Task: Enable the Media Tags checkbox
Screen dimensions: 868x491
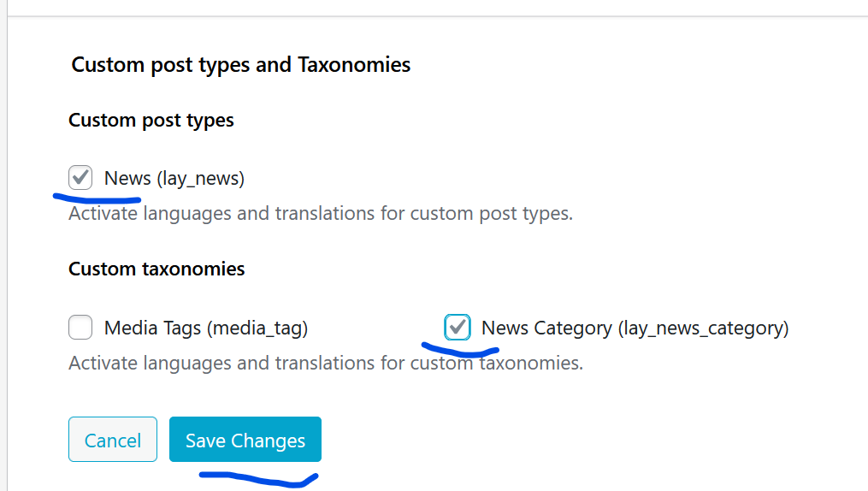Action: tap(80, 327)
